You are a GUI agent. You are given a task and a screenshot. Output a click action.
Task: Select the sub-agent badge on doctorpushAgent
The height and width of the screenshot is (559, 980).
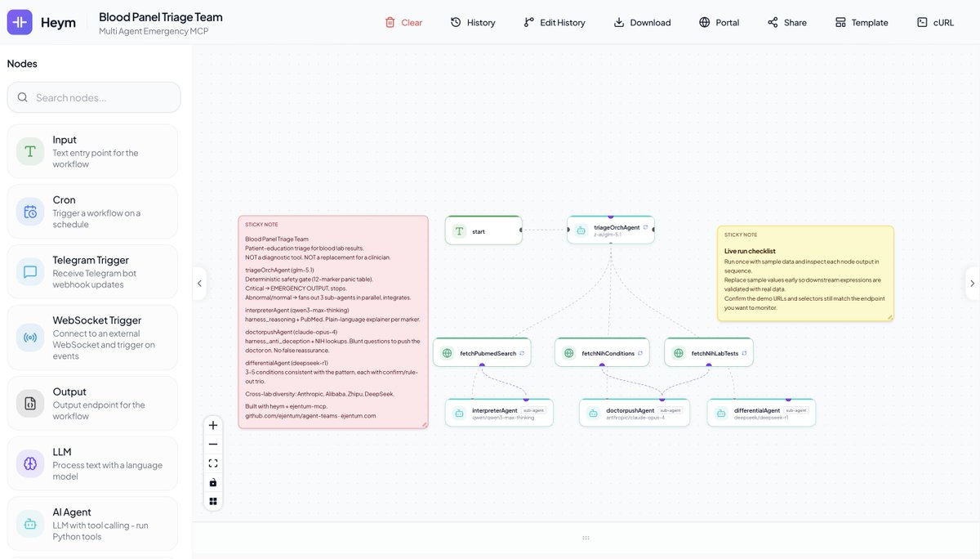(x=670, y=410)
